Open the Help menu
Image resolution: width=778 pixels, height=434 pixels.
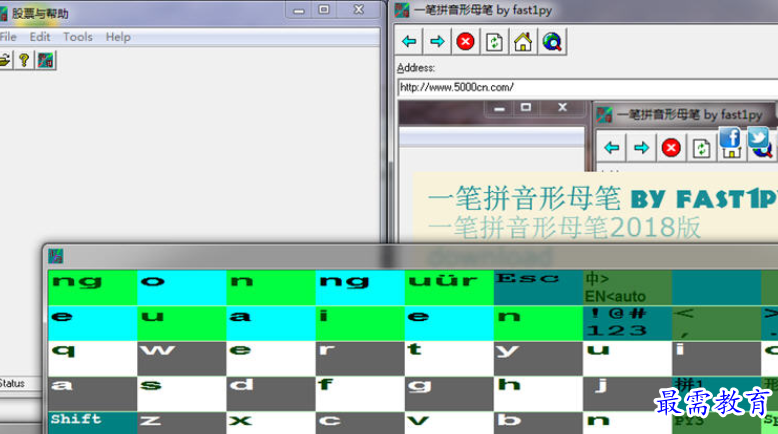click(118, 37)
